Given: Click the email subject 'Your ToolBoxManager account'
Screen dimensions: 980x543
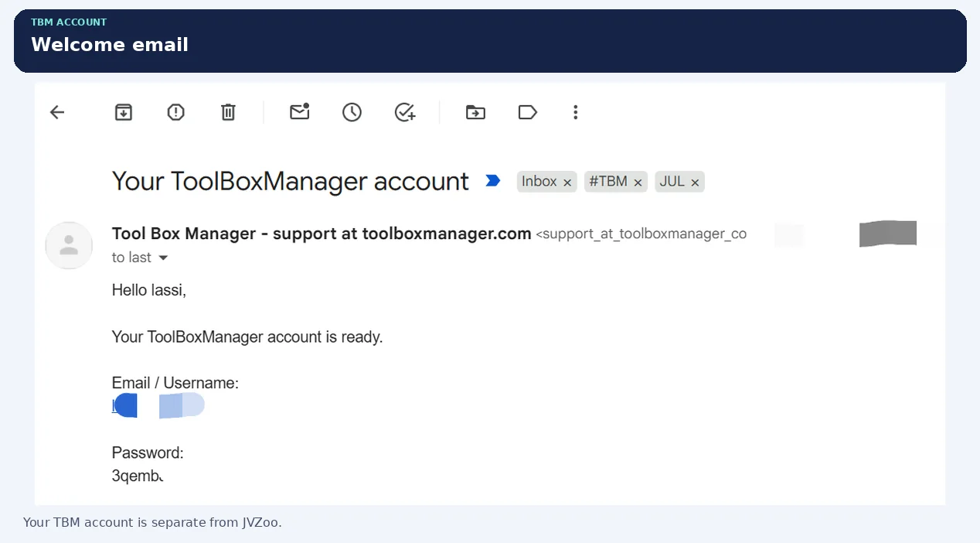Looking at the screenshot, I should [291, 181].
